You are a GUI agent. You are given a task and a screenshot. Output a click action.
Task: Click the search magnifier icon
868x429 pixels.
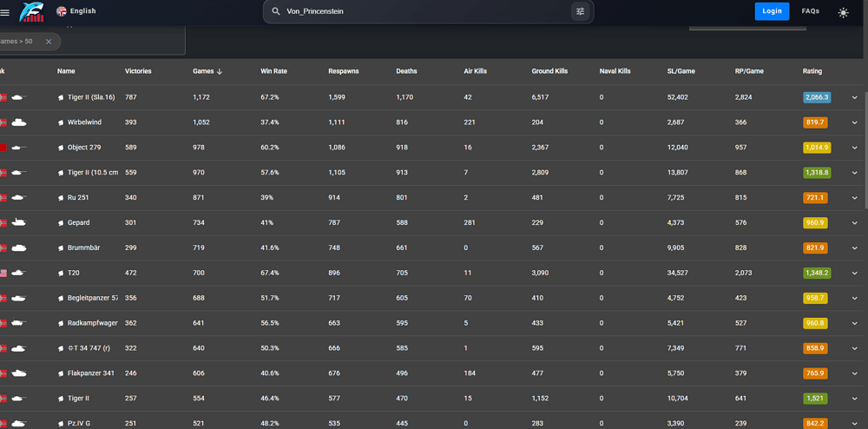click(x=276, y=11)
